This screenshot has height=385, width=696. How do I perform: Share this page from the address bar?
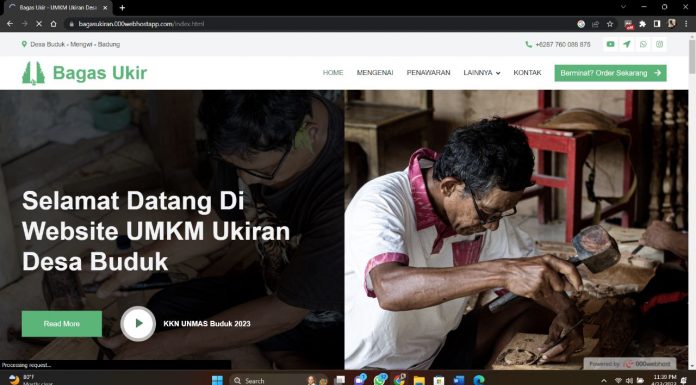click(596, 24)
